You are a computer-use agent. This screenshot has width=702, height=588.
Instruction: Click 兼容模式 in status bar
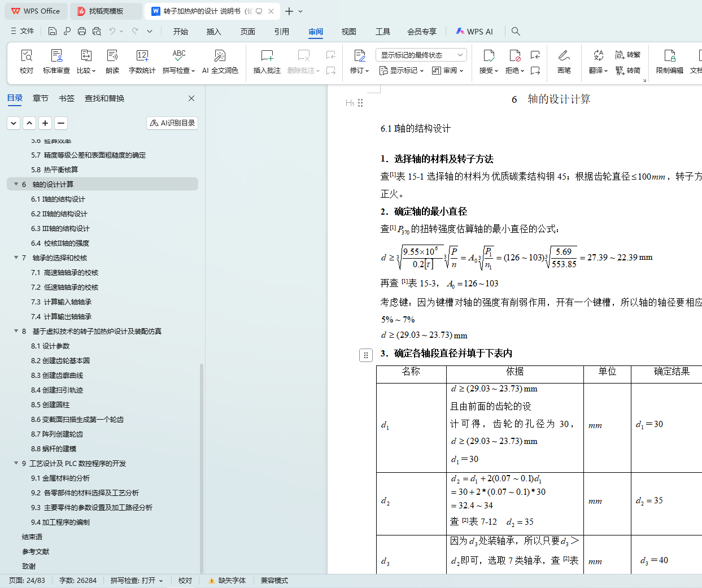[274, 581]
